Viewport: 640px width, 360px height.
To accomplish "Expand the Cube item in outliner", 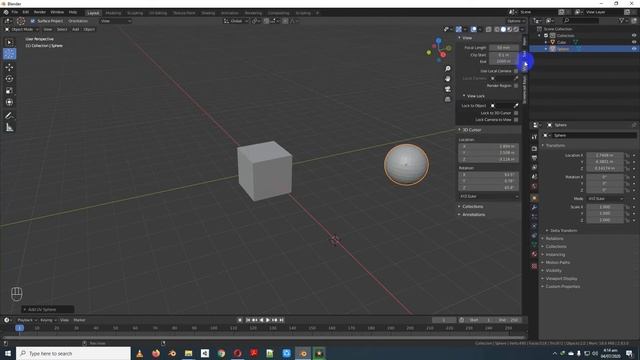I will pyautogui.click(x=546, y=42).
